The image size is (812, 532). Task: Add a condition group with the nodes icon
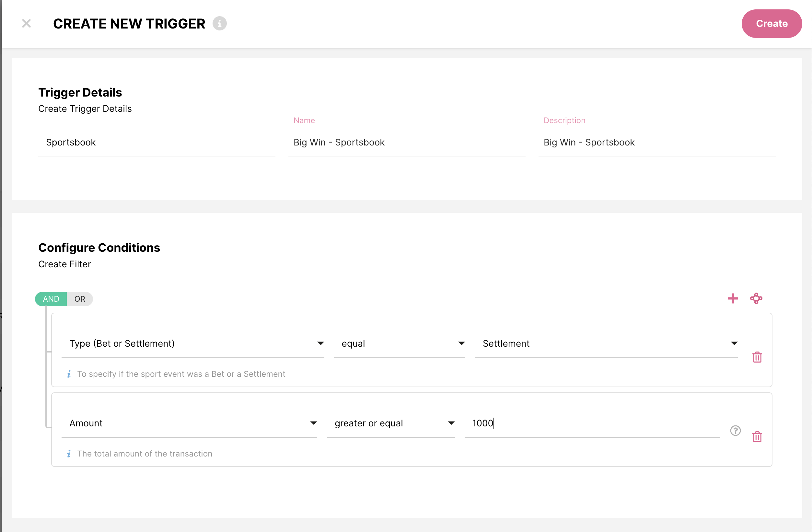756,299
